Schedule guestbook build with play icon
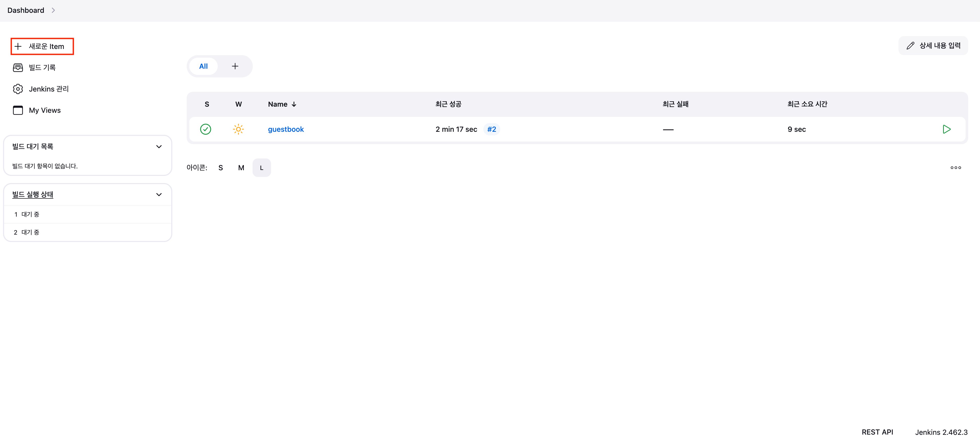Viewport: 980px width, 442px height. point(946,129)
